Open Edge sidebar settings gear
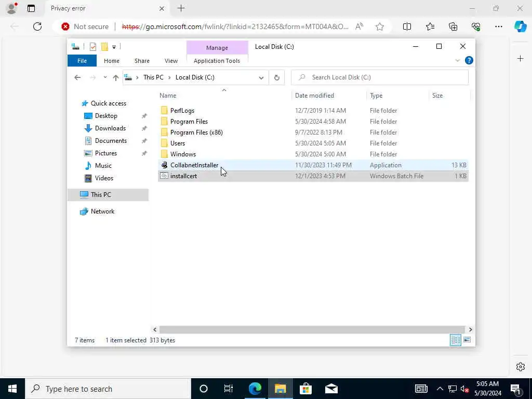The height and width of the screenshot is (399, 532). [x=520, y=367]
